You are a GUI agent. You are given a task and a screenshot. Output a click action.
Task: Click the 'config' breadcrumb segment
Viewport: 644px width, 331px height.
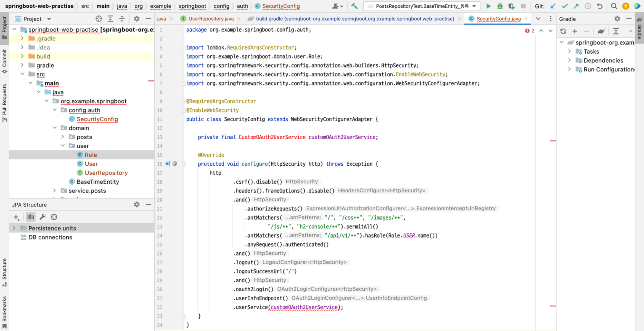(x=221, y=6)
